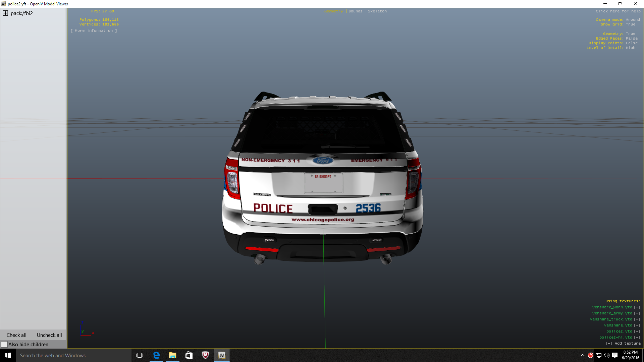Enable Also hide children checkbox
This screenshot has height=362, width=644.
coord(4,345)
